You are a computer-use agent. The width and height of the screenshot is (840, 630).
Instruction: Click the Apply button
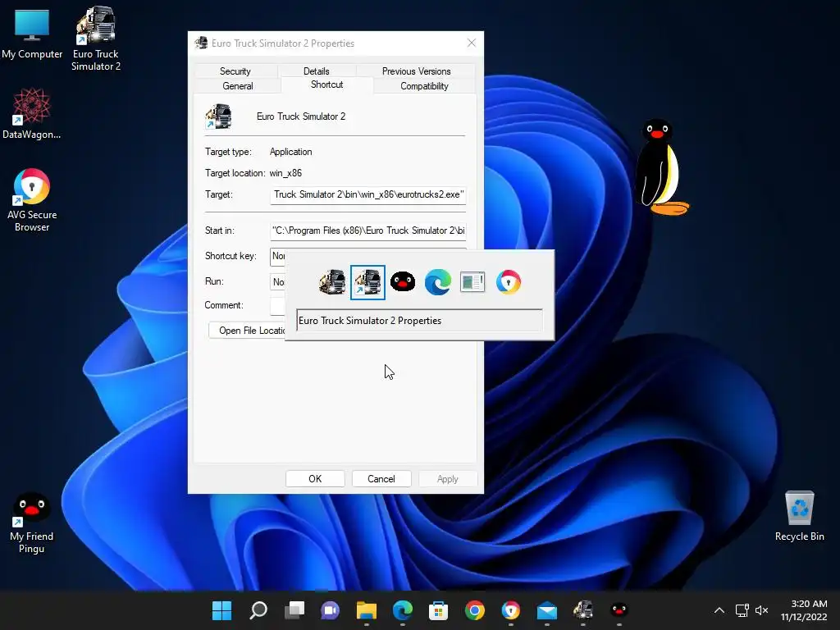point(448,479)
